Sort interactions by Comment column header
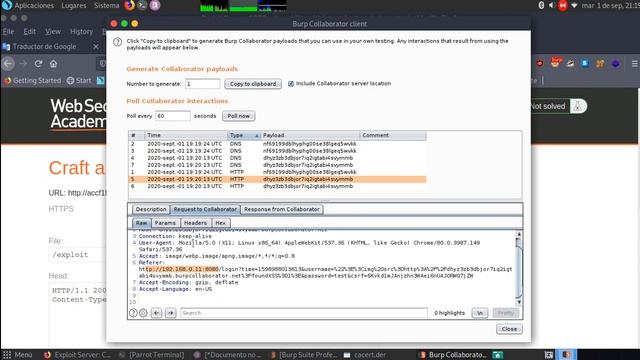The width and height of the screenshot is (640, 360). [x=393, y=135]
